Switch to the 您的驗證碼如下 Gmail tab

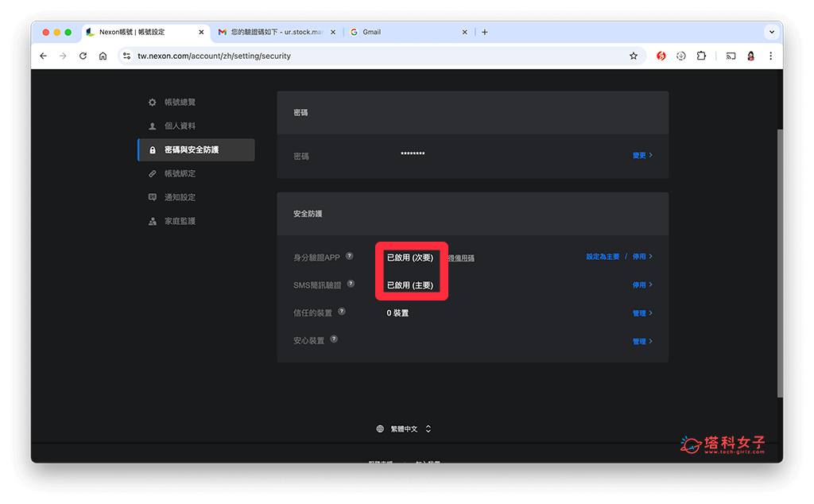point(277,32)
